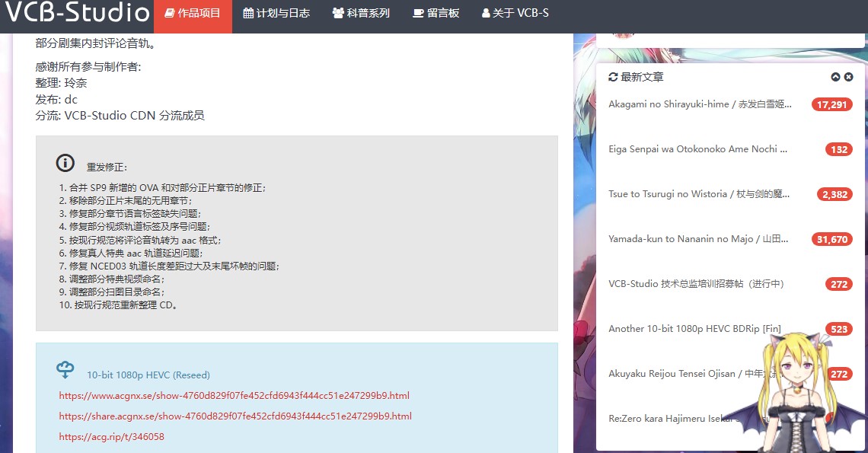Click the info icon beside 重发修正

click(65, 163)
